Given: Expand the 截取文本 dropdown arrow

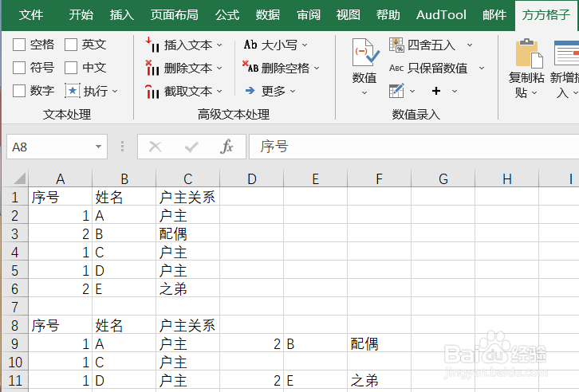Looking at the screenshot, I should click(219, 91).
